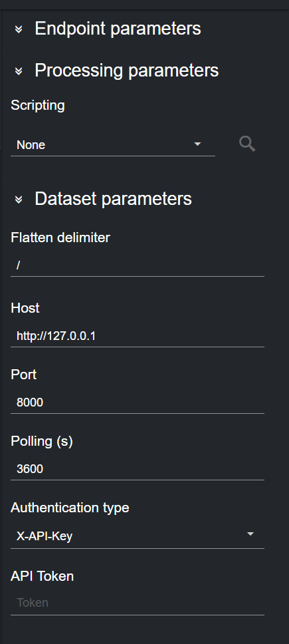Click the magnifier icon beside Scripting dropdown
This screenshot has width=289, height=644.
pyautogui.click(x=247, y=144)
